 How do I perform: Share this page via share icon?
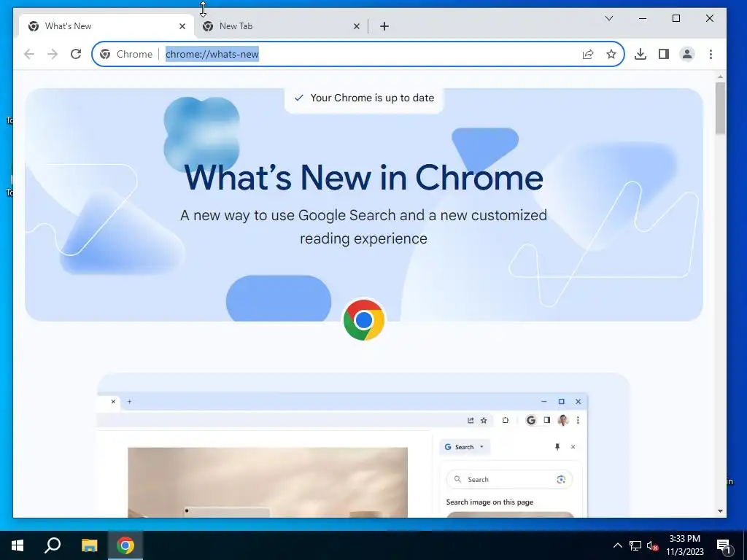point(588,54)
